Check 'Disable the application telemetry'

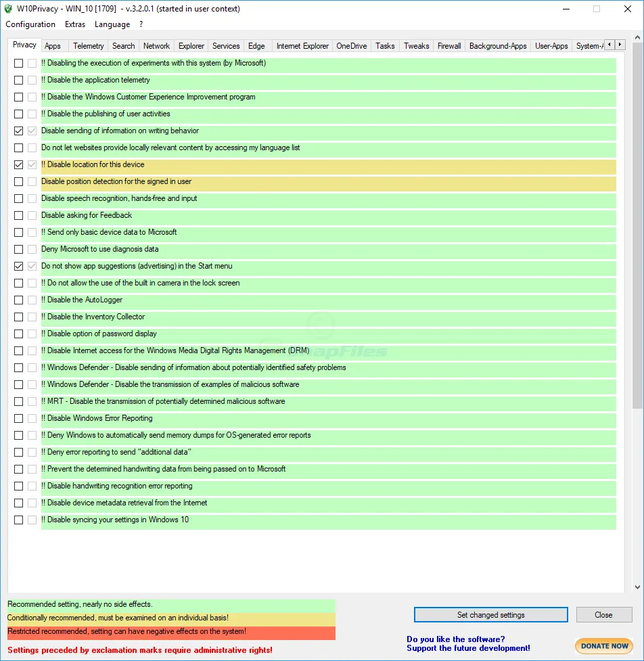(x=18, y=80)
